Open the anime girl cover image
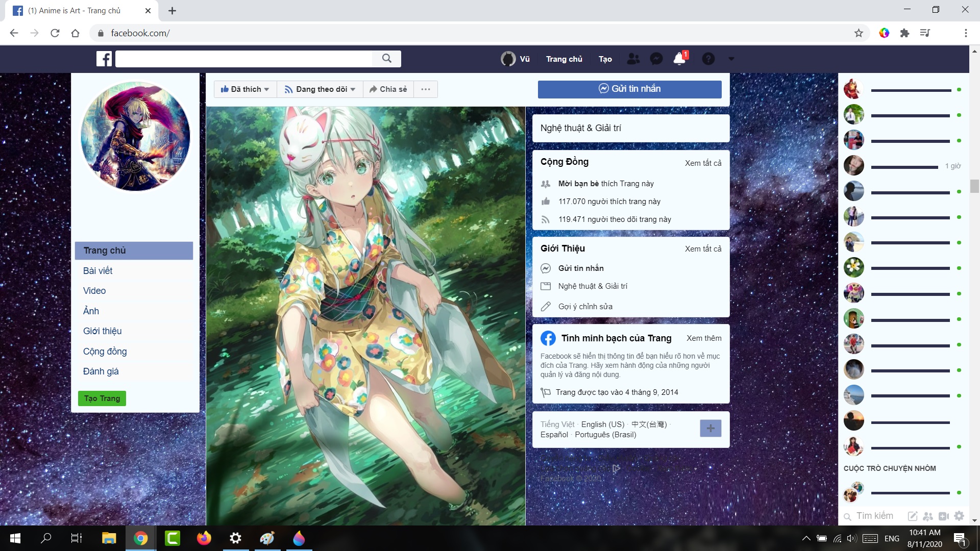This screenshot has width=980, height=551. 365,316
